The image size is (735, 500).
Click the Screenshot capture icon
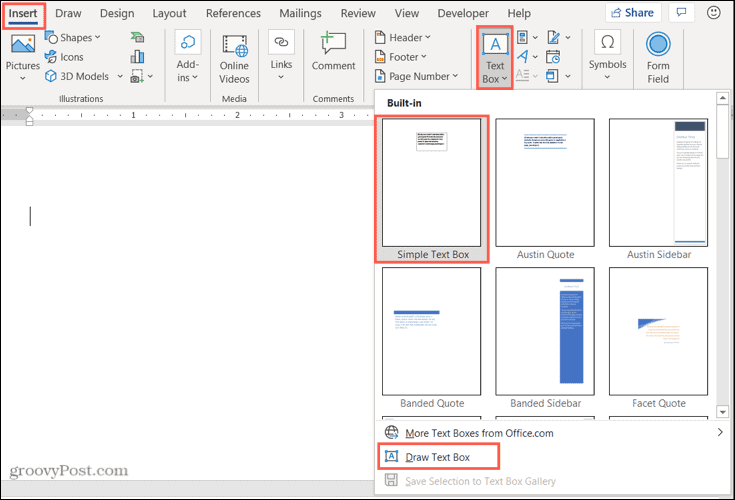pos(137,76)
